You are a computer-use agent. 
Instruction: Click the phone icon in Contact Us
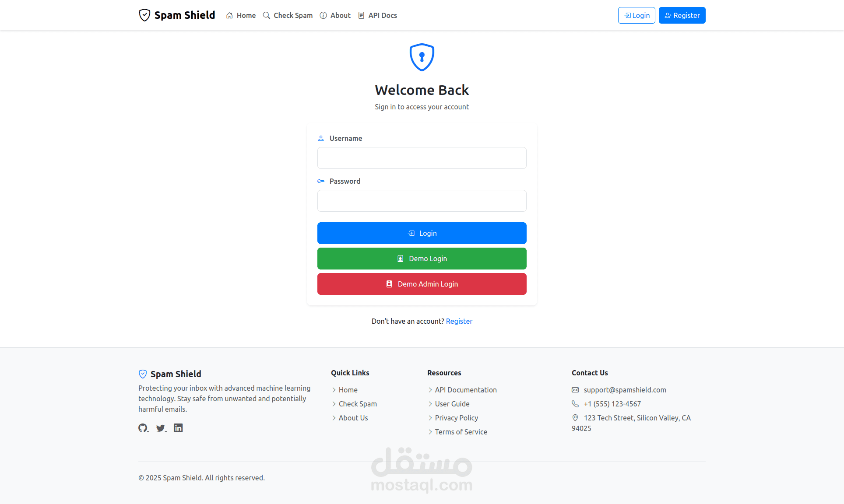tap(575, 404)
